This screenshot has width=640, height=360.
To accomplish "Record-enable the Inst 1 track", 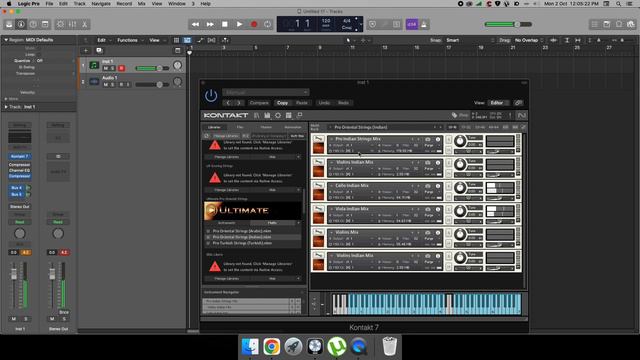I will point(121,68).
